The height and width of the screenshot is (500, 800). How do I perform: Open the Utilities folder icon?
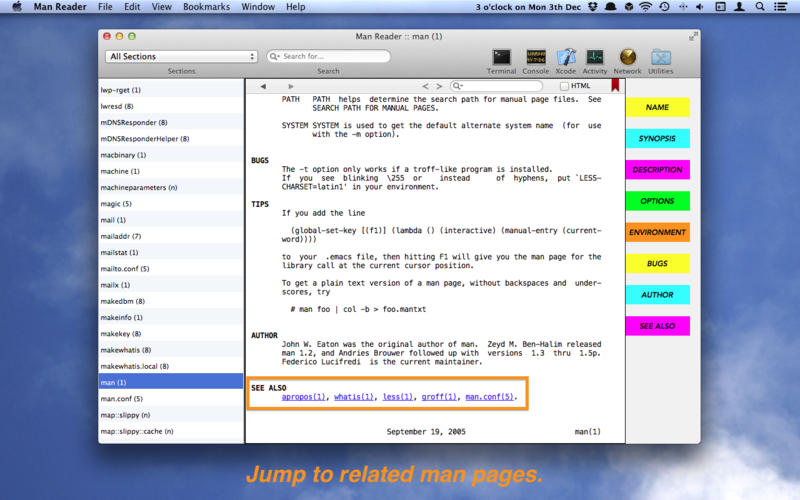660,57
